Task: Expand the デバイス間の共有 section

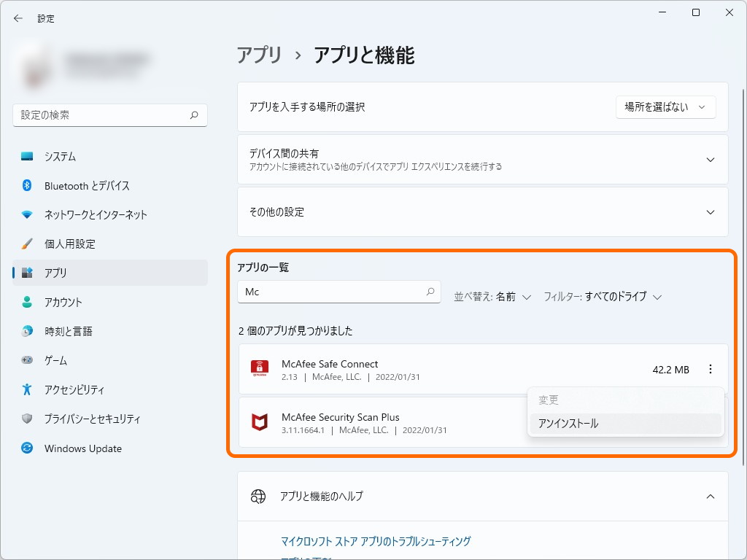Action: (483, 159)
